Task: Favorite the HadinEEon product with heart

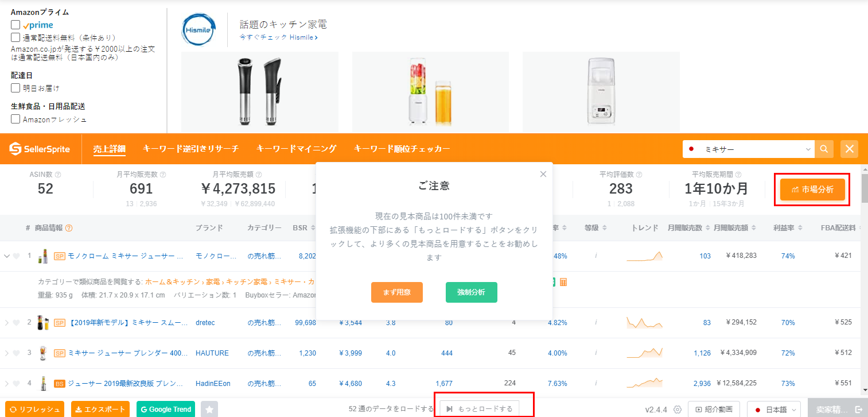Action: (16, 384)
